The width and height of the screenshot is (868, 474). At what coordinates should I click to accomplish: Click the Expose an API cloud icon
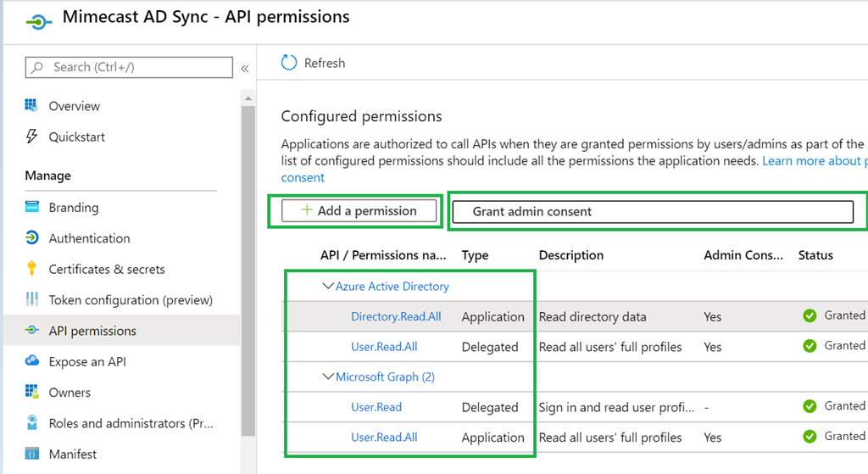coord(32,361)
